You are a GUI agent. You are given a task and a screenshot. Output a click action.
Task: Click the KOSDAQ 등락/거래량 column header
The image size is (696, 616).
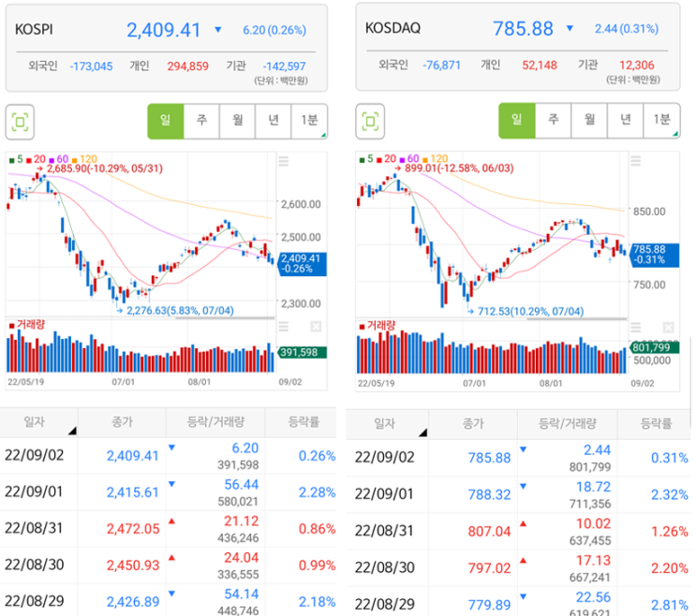[568, 424]
